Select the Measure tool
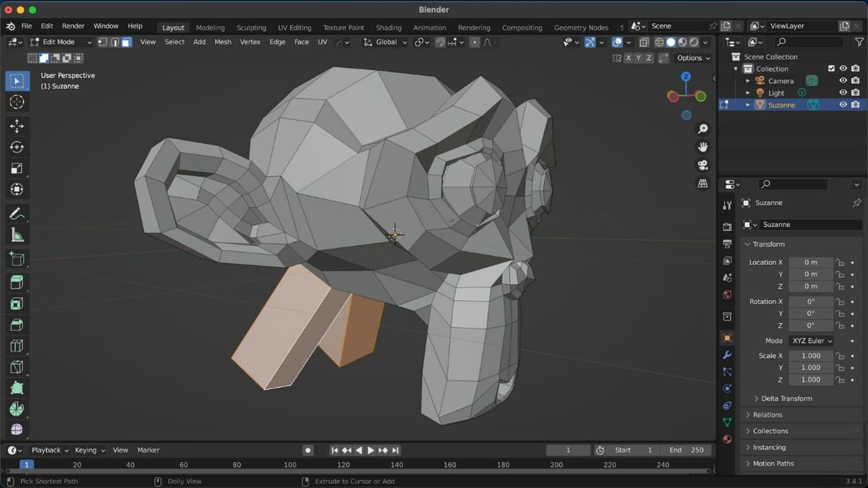 click(x=17, y=235)
